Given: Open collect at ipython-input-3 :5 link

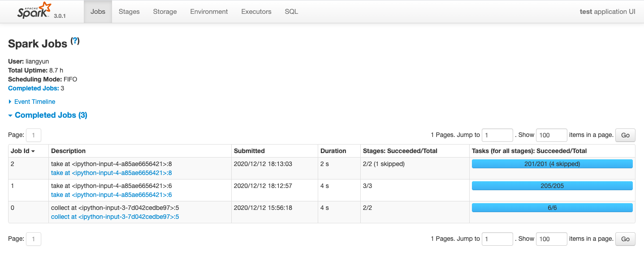Looking at the screenshot, I should 115,217.
